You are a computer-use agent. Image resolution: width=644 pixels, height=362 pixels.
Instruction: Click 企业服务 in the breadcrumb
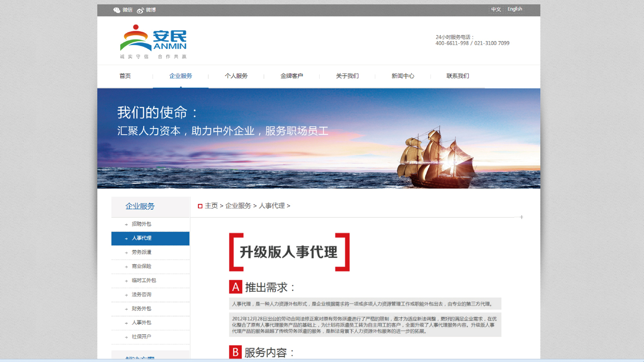238,206
